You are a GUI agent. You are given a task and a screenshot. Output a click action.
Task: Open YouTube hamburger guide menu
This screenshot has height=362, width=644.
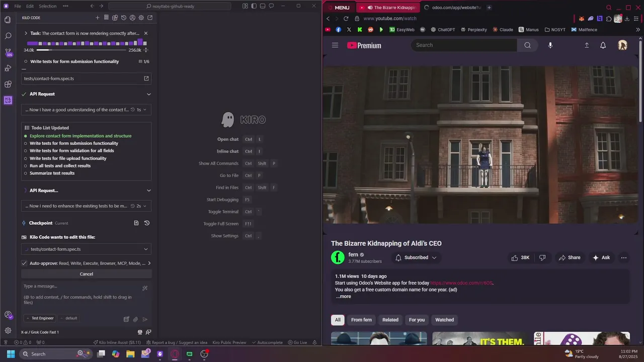pos(335,45)
